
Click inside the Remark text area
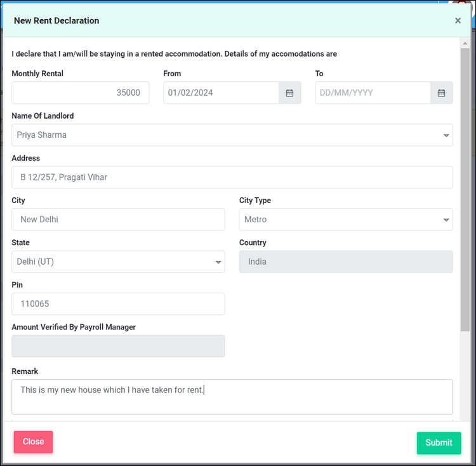coord(232,397)
